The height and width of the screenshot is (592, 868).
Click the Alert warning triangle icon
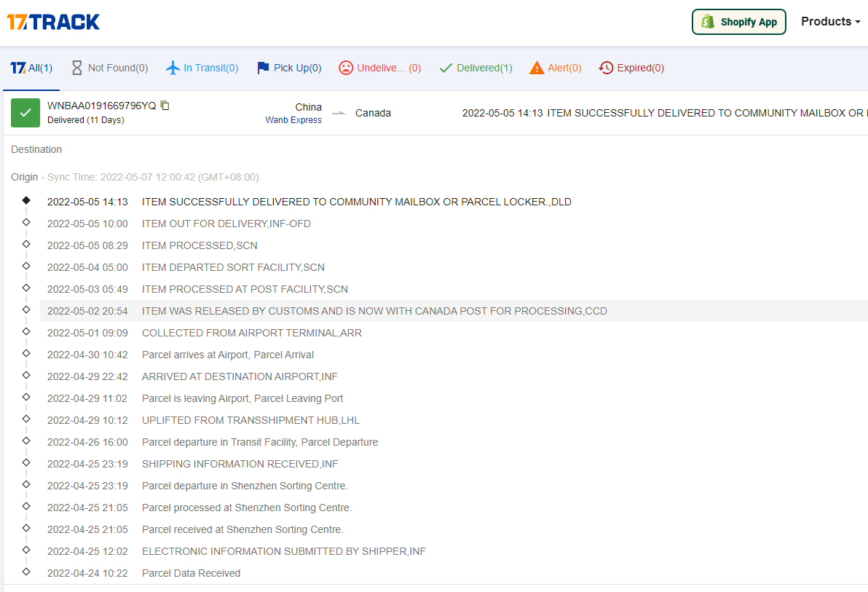point(537,68)
